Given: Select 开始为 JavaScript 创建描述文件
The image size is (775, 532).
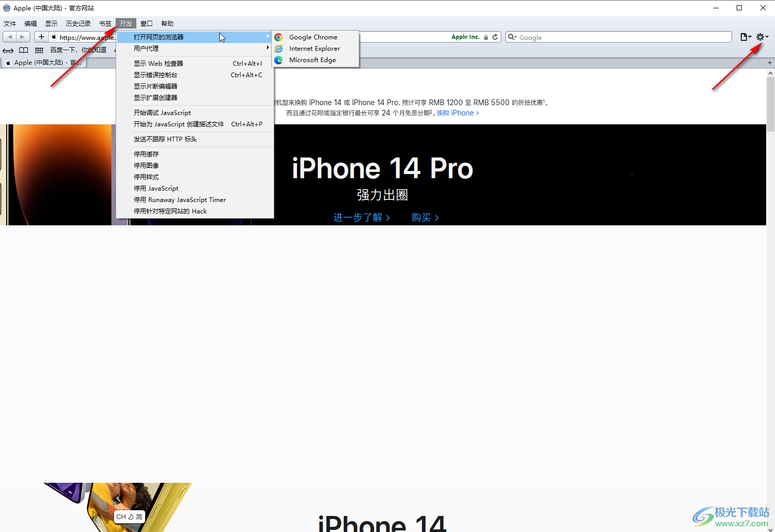Looking at the screenshot, I should [x=194, y=124].
